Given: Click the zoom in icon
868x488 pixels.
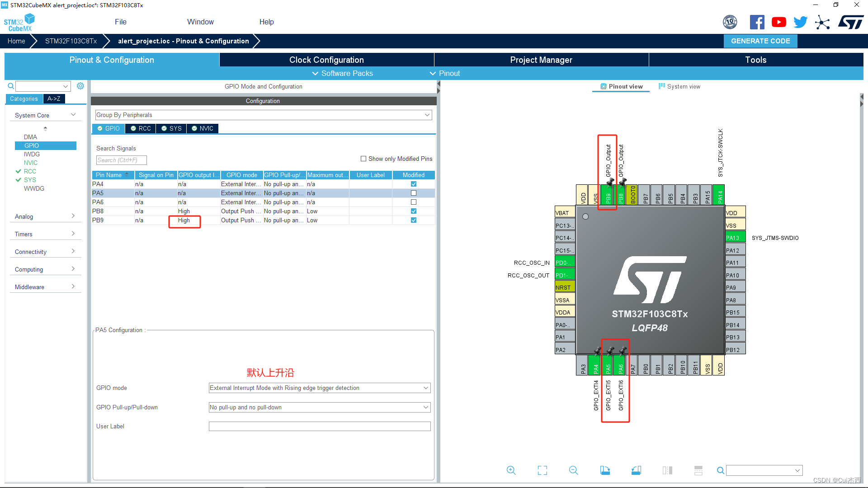Looking at the screenshot, I should 511,469.
